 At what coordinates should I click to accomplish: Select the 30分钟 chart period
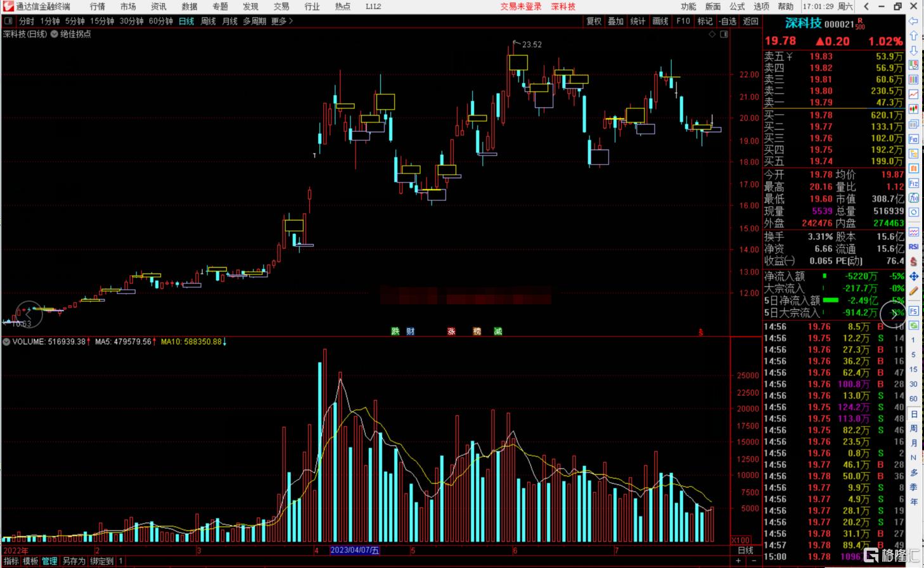[132, 21]
